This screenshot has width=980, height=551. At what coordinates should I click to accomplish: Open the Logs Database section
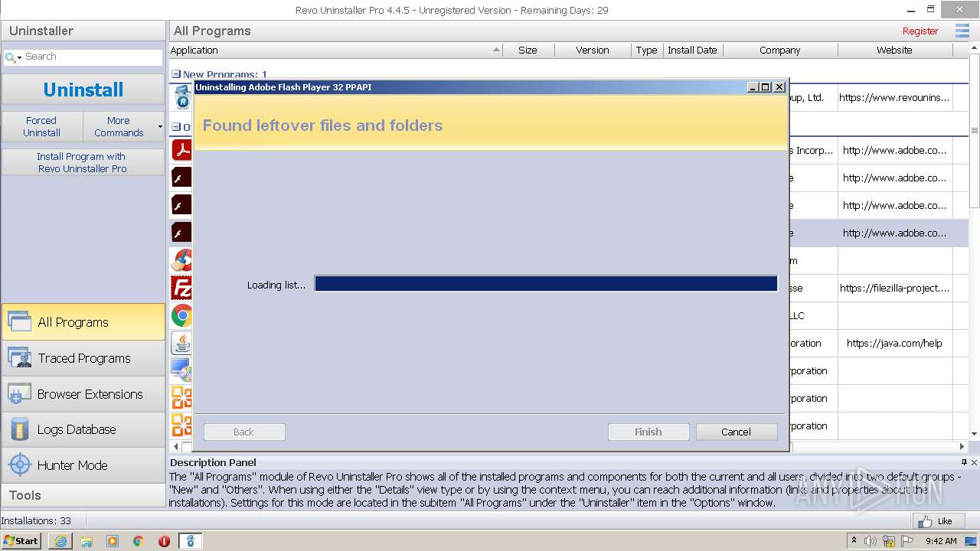point(83,429)
